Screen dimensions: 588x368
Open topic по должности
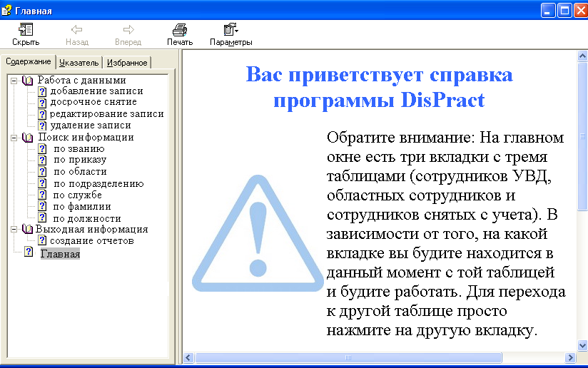(87, 218)
